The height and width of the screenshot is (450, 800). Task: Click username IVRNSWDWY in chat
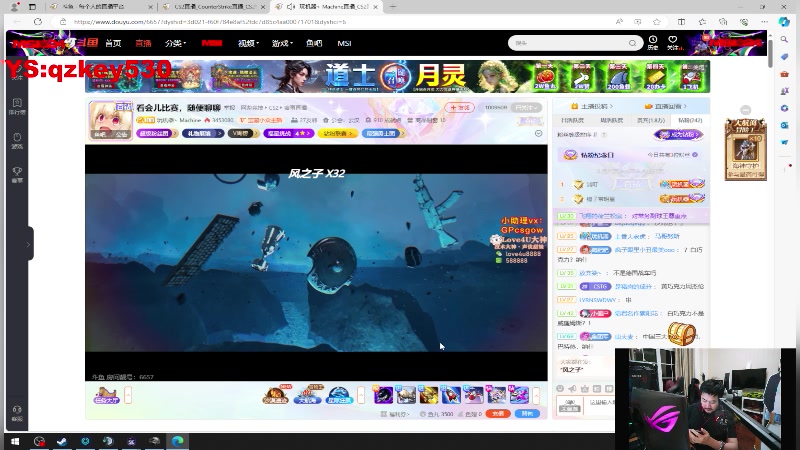(x=597, y=300)
